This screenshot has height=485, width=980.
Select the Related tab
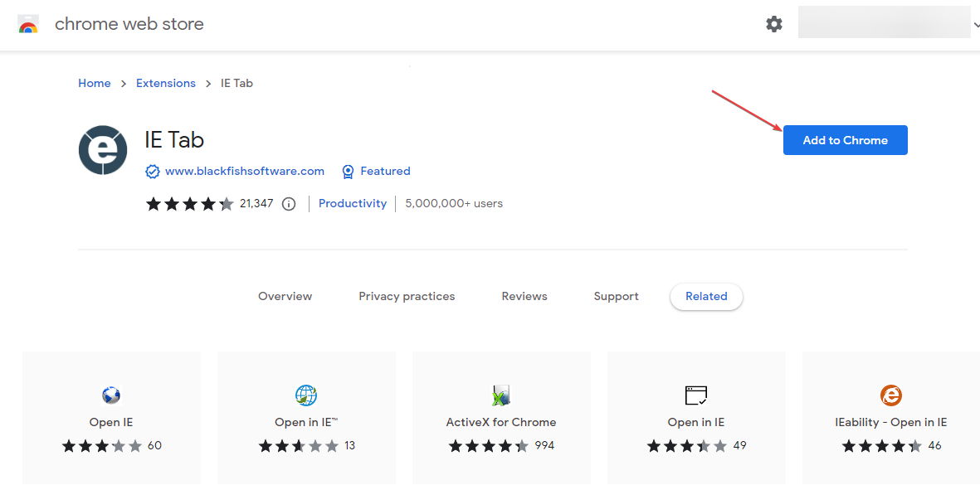coord(706,297)
